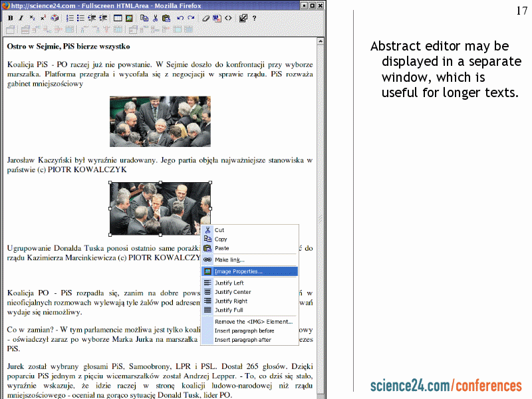Apply subscript formatting
Image resolution: width=532 pixels, height=399 pixels.
pos(32,18)
